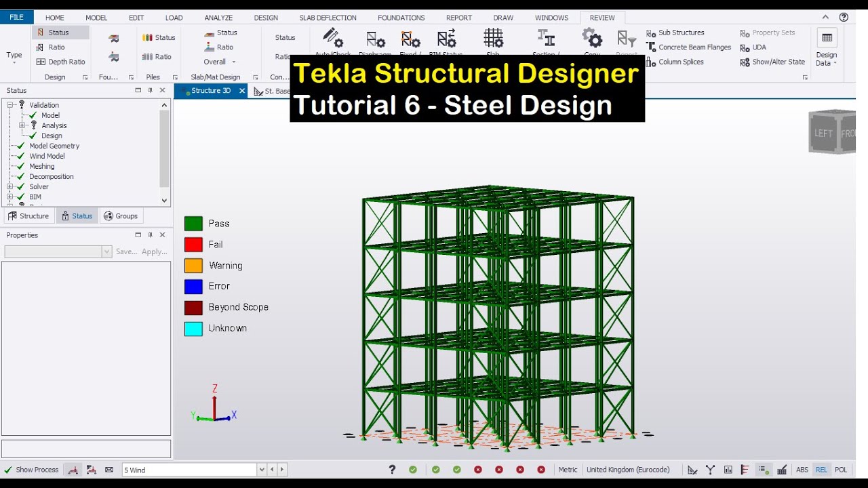This screenshot has height=488, width=868.
Task: Click the UDA review tool
Action: [753, 47]
